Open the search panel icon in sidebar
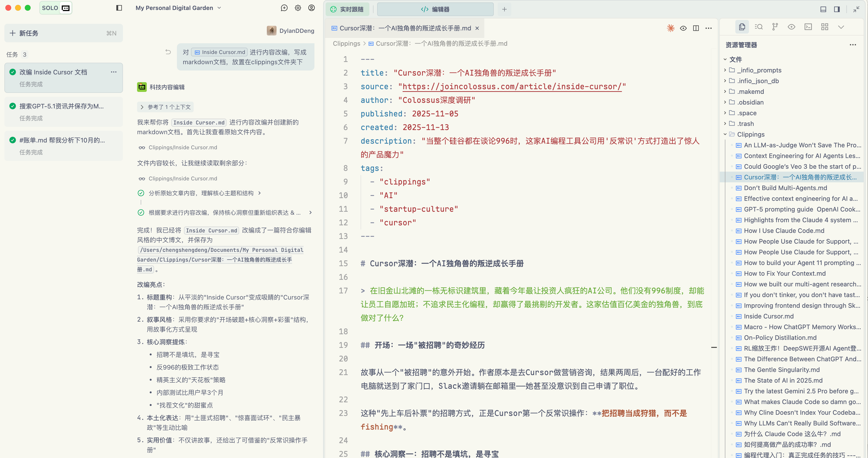This screenshot has width=868, height=458. point(758,27)
